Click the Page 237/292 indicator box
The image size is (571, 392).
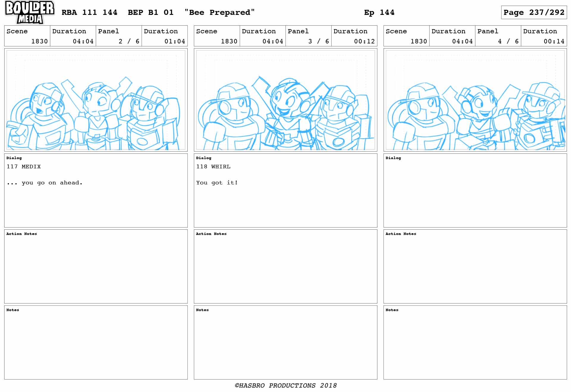[534, 12]
